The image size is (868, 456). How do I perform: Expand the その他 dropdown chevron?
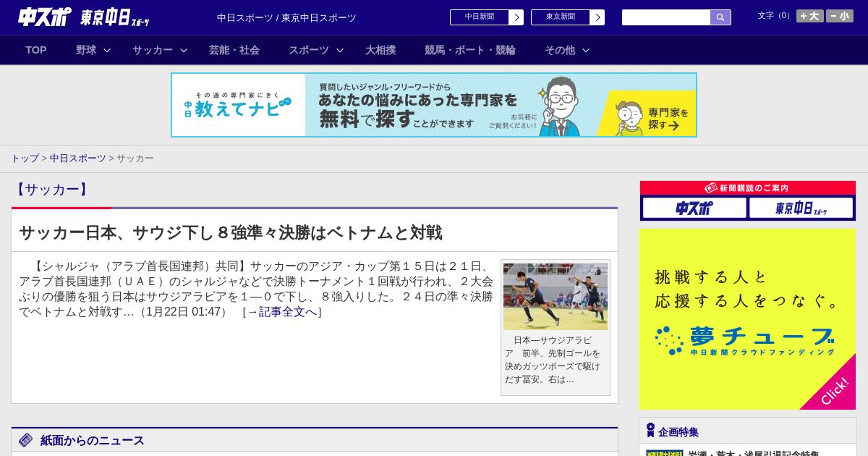[586, 50]
